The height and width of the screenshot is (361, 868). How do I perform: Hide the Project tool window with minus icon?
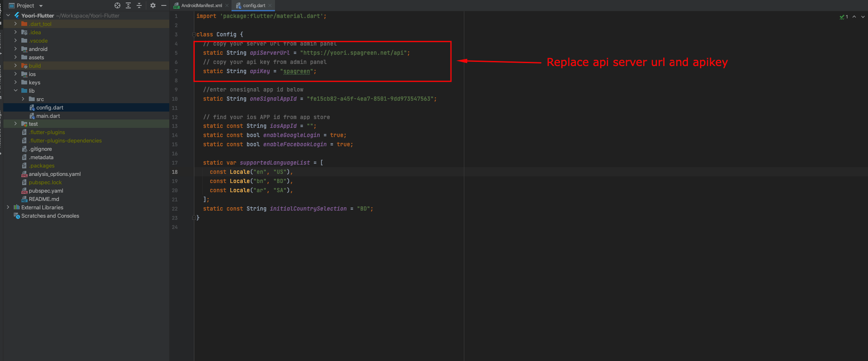point(164,5)
